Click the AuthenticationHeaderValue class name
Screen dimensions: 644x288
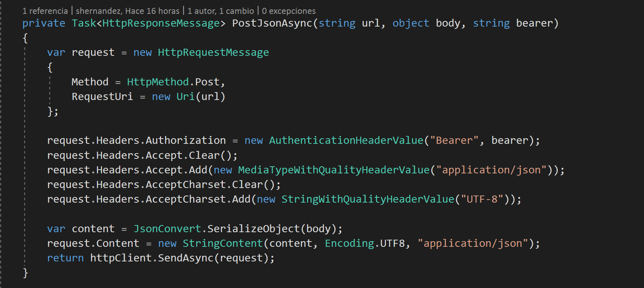(346, 140)
